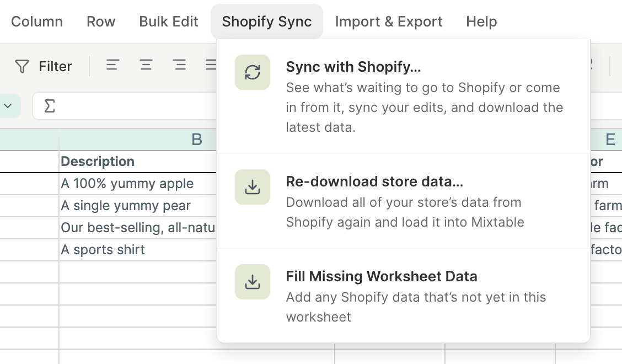Click the Re-download store data icon
Screen dimensions: 622x364
(253, 187)
